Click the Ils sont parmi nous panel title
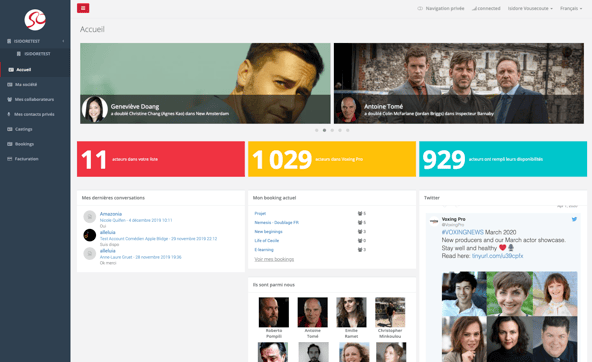 [x=274, y=285]
